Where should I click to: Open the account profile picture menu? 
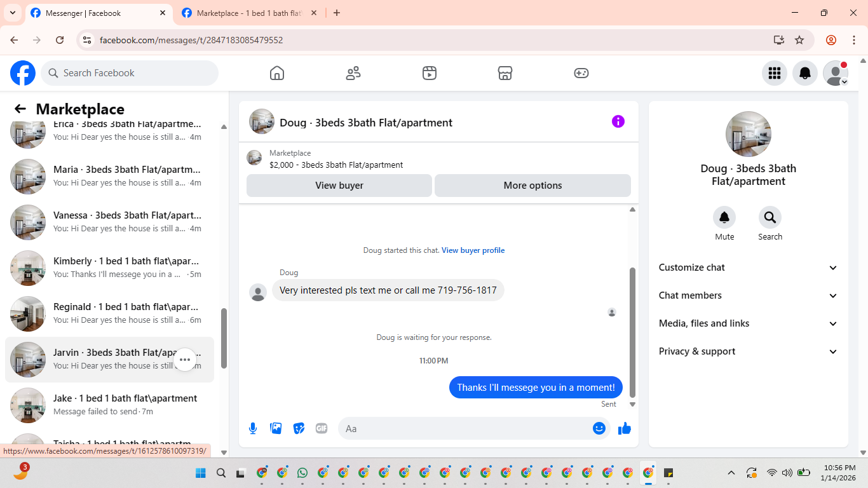tap(836, 73)
